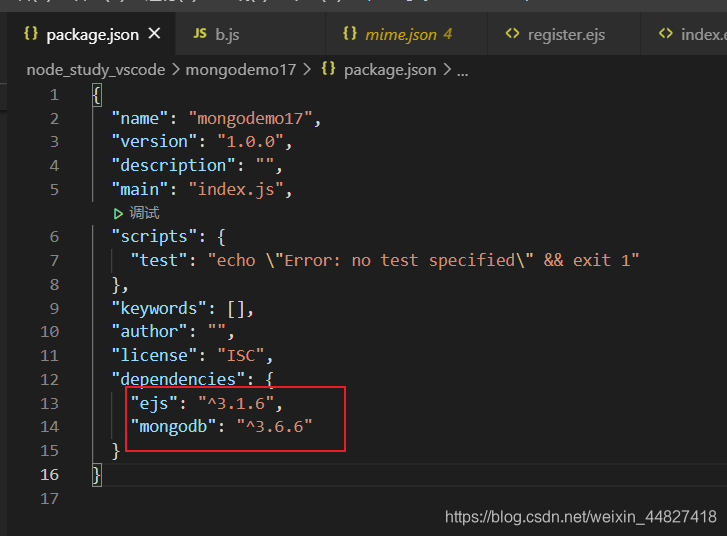Open node_study_vscode breadcrumb folder

pyautogui.click(x=96, y=70)
